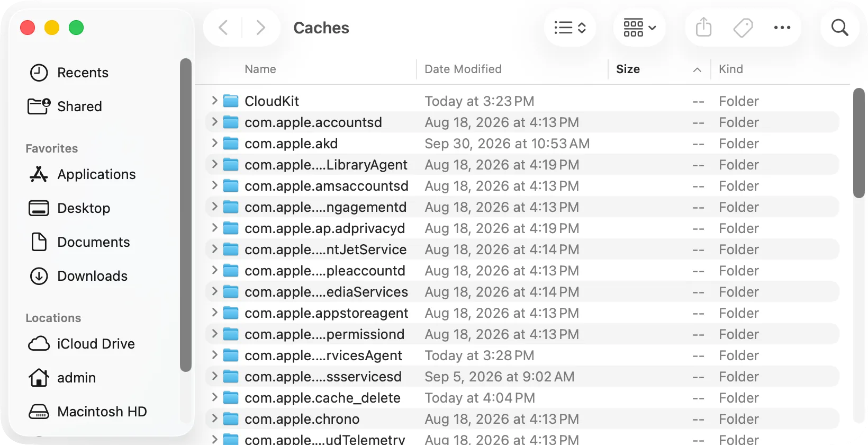Image resolution: width=868 pixels, height=445 pixels.
Task: Expand the com.apple.amsaccountsd folder
Action: coord(214,185)
